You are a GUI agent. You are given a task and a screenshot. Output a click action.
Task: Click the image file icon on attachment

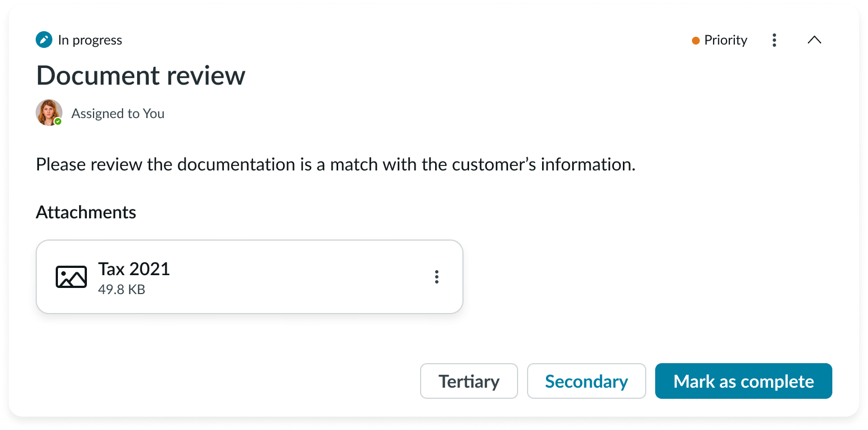[x=71, y=277]
